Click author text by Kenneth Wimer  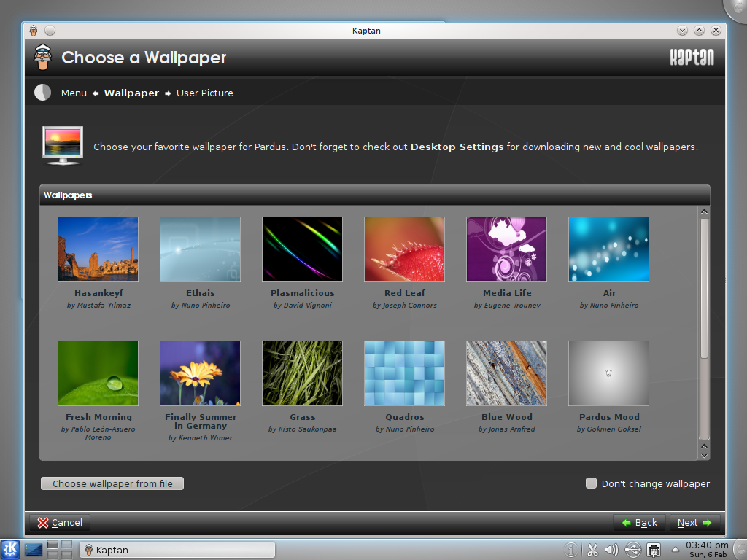201,438
